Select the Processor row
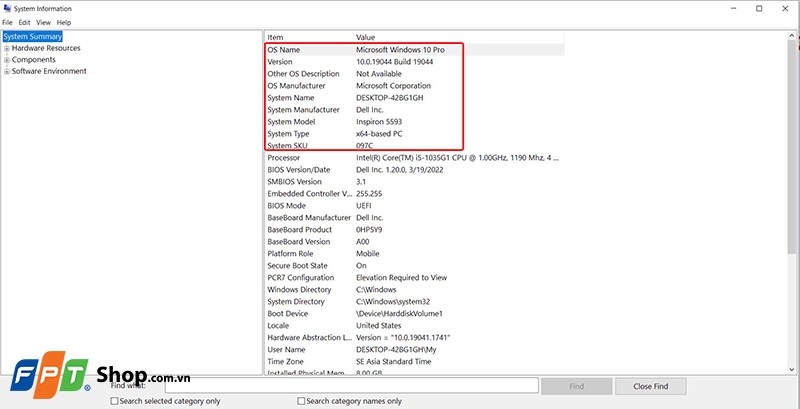Screen dimensions: 800x409 click(x=414, y=158)
